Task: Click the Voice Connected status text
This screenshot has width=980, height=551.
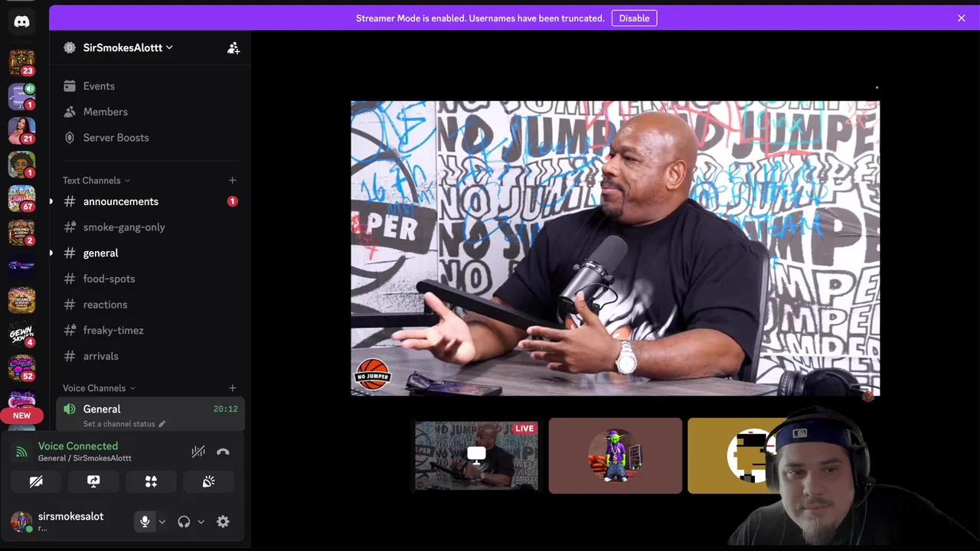Action: tap(78, 446)
